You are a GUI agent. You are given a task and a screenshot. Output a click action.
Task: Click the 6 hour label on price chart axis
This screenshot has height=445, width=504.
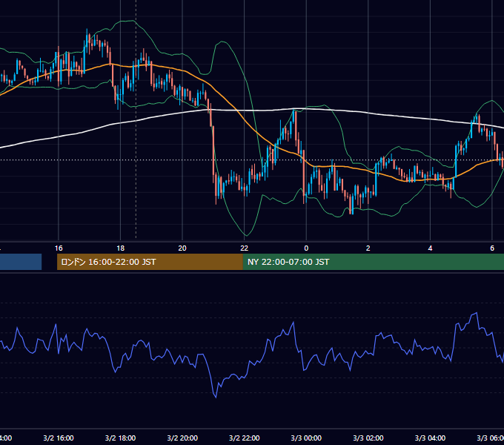point(492,248)
